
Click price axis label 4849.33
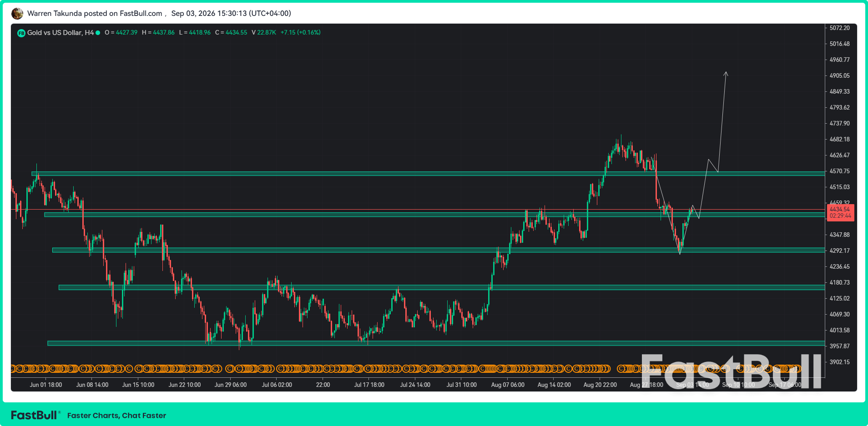point(840,92)
